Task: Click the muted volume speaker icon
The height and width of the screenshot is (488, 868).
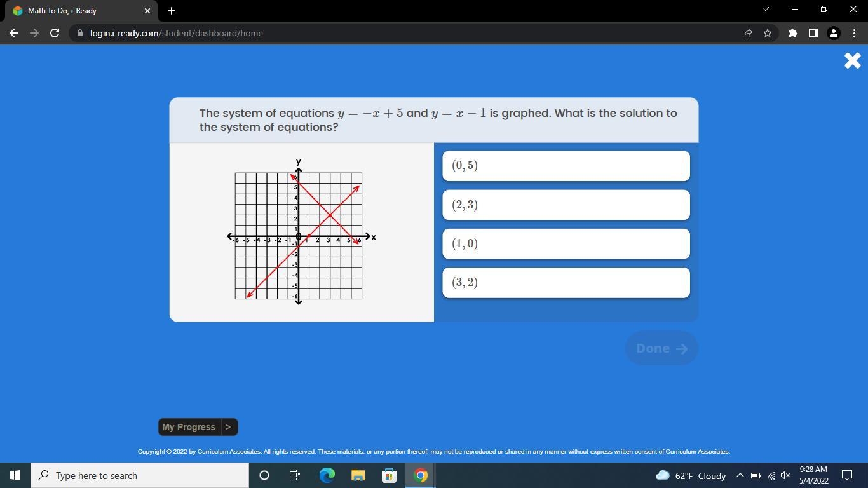Action: [785, 475]
